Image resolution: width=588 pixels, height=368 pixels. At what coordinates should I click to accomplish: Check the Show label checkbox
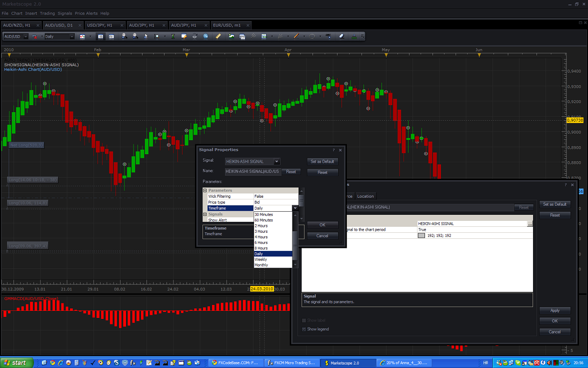point(304,320)
